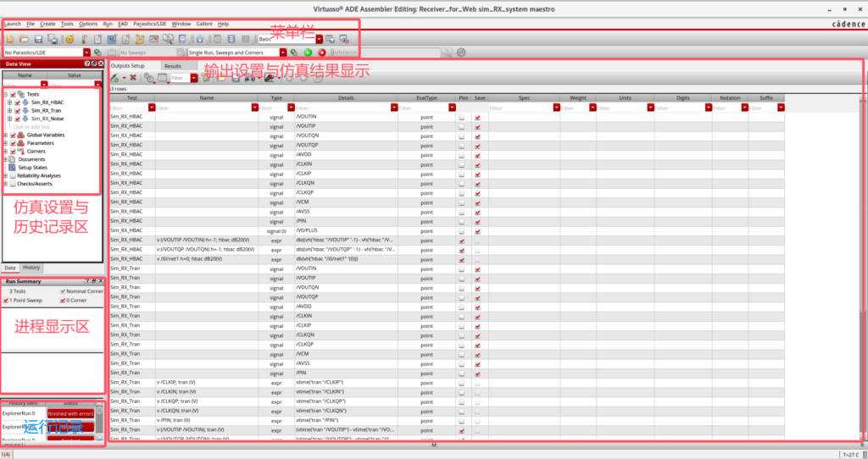Click the run options icon beside run mode dropdown
868x459 pixels.
pyautogui.click(x=294, y=52)
